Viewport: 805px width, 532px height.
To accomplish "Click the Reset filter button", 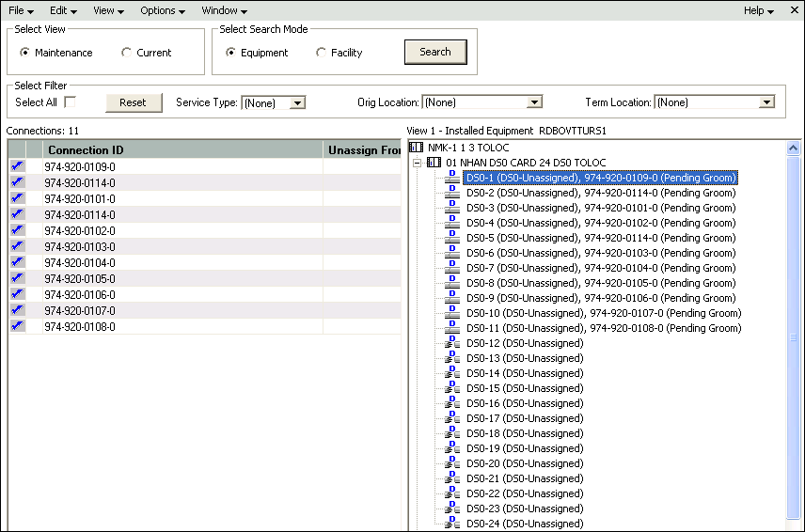I will pyautogui.click(x=134, y=102).
